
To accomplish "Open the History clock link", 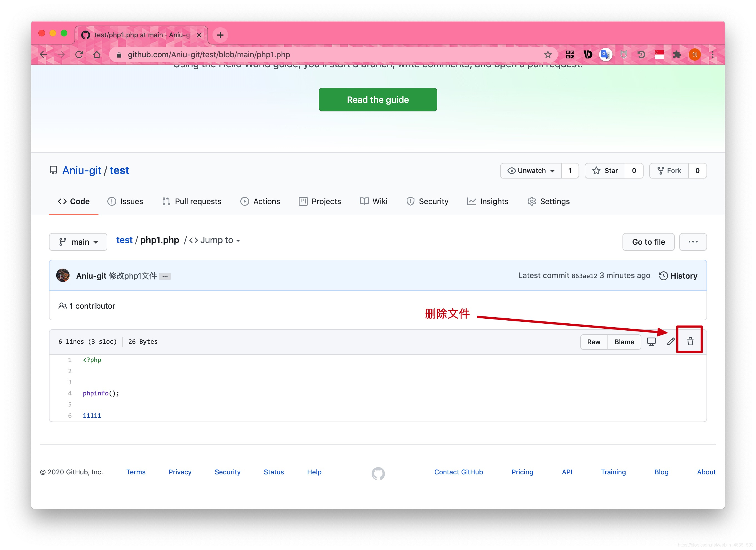I will [x=678, y=276].
